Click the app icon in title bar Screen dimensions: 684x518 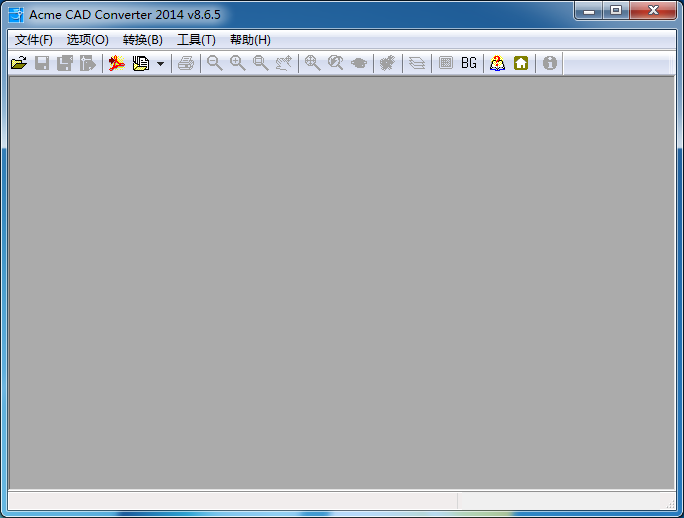tap(15, 13)
